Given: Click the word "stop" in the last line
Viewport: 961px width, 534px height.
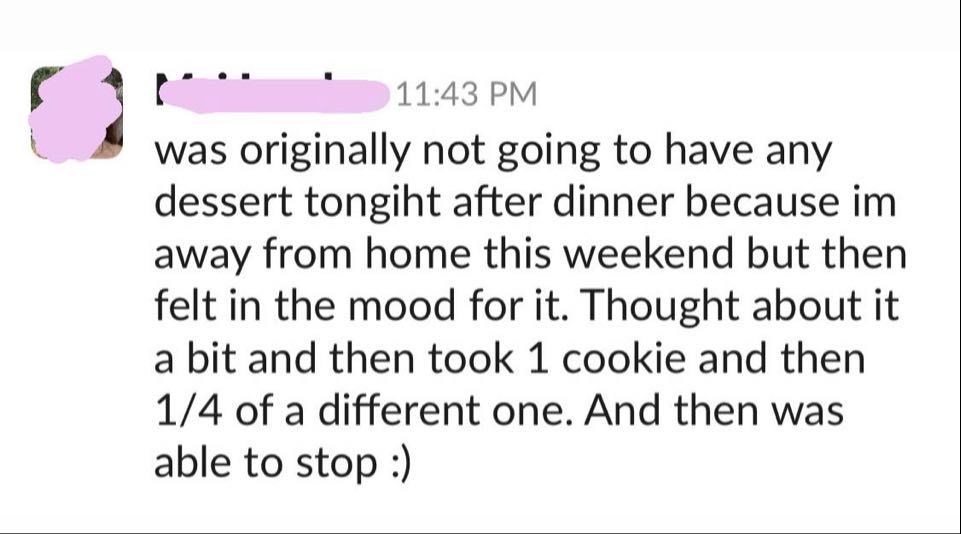Looking at the screenshot, I should tap(324, 465).
